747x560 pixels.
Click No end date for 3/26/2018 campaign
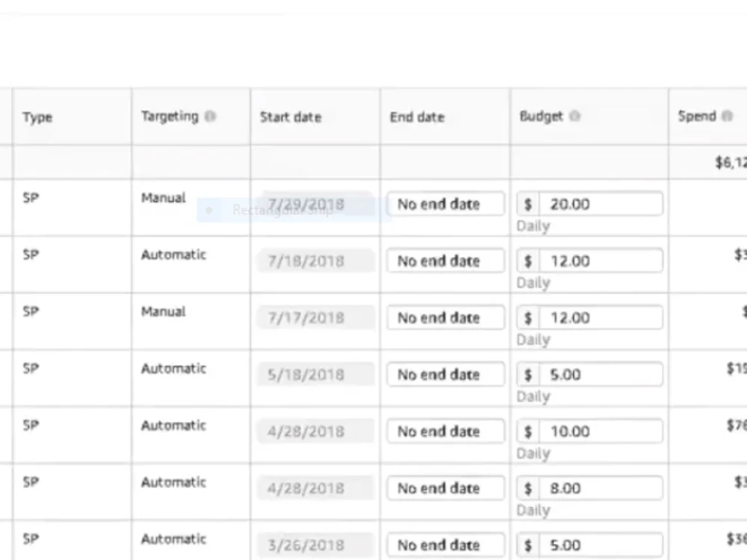point(446,545)
